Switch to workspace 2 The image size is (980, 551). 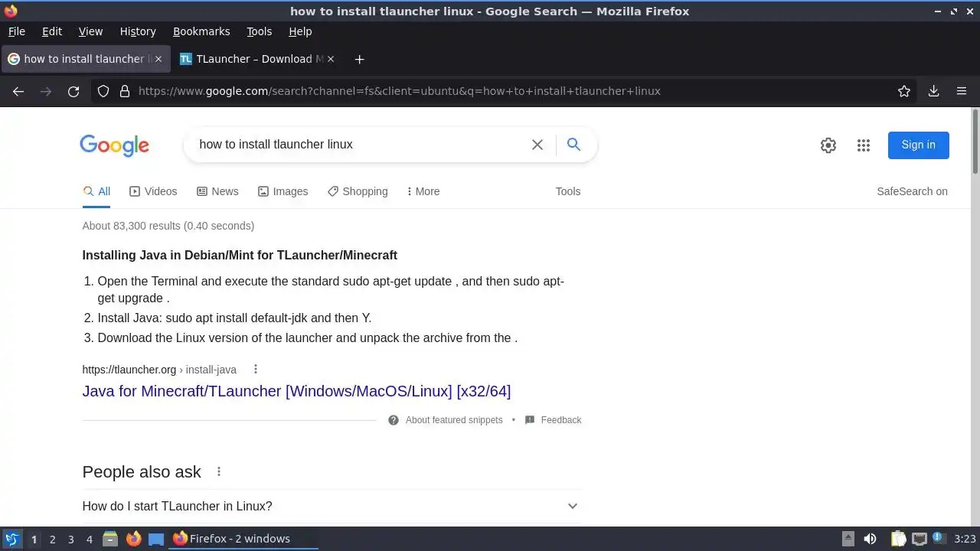point(52,539)
